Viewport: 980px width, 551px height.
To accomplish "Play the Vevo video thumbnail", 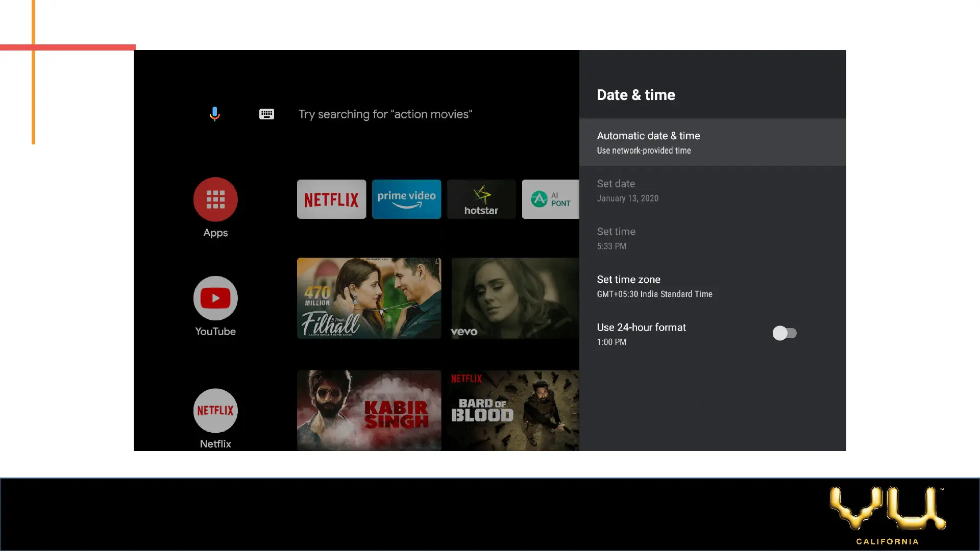I will [514, 298].
